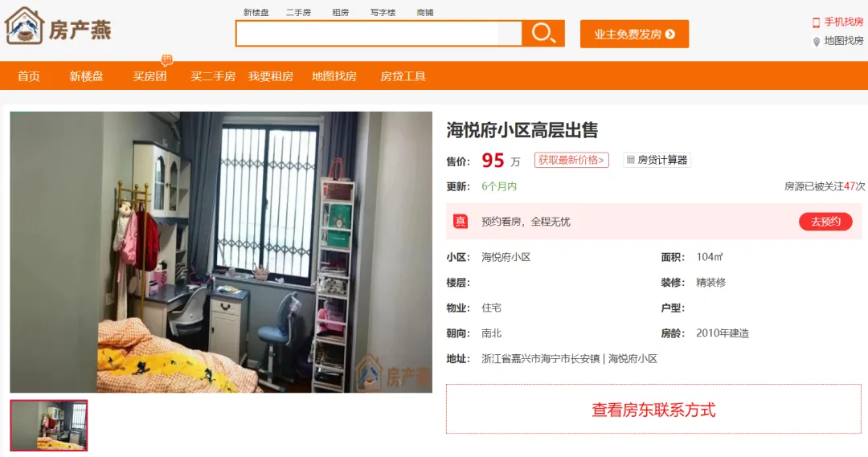Click the 房产燕 house logo icon

[x=24, y=26]
